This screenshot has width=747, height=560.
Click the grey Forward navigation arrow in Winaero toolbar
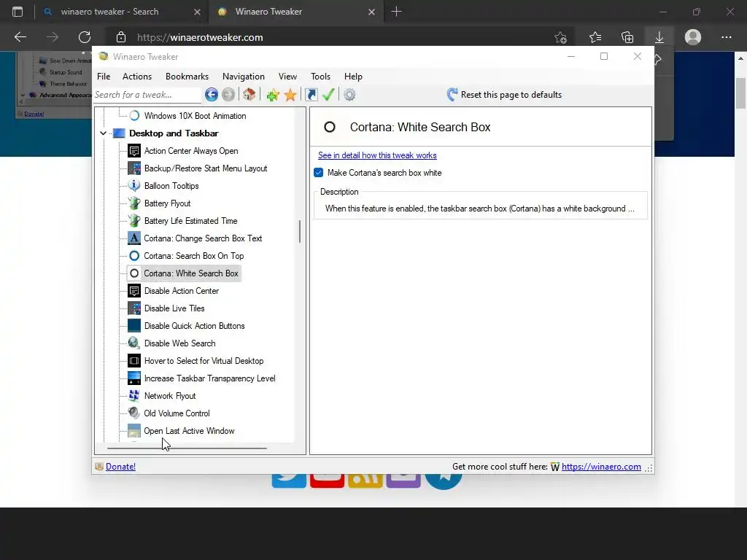228,95
